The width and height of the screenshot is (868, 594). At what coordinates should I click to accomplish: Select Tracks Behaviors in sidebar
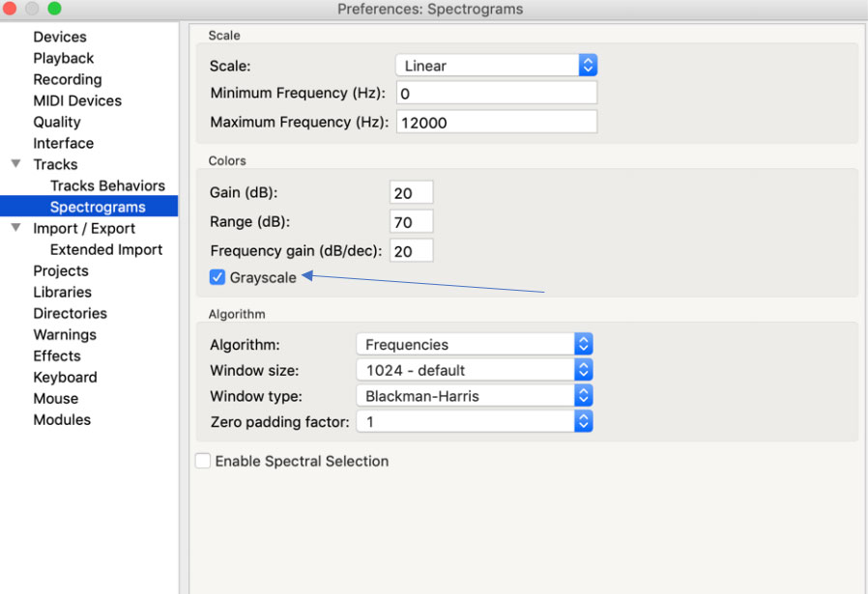point(107,185)
